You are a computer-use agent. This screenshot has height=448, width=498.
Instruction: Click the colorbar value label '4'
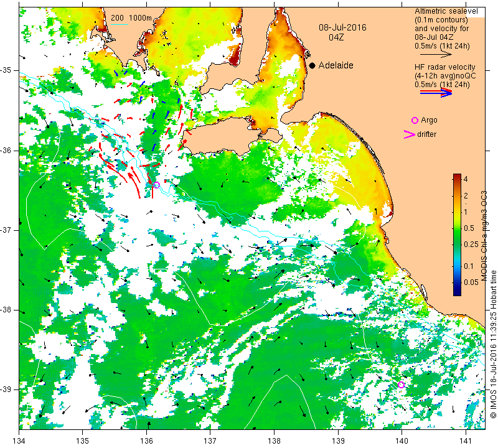click(466, 179)
